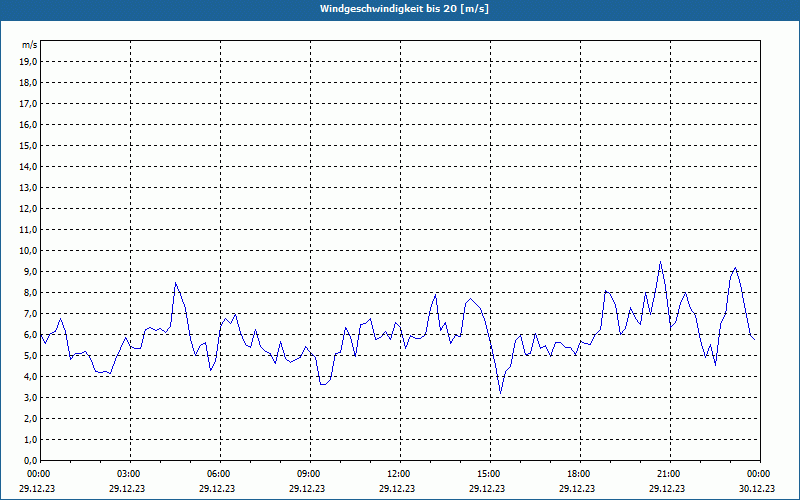Choose the 4,0 y-axis value
Viewport: 800px width, 500px height.
[x=30, y=377]
